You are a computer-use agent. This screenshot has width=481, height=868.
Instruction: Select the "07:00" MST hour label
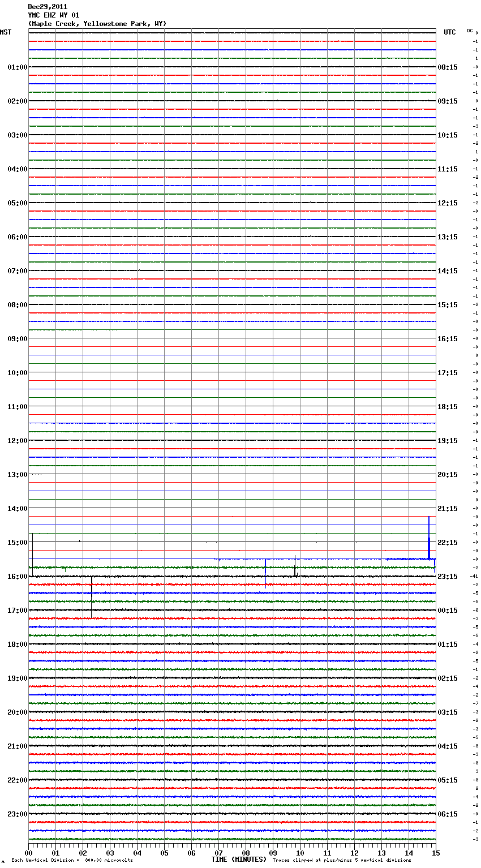click(x=18, y=271)
